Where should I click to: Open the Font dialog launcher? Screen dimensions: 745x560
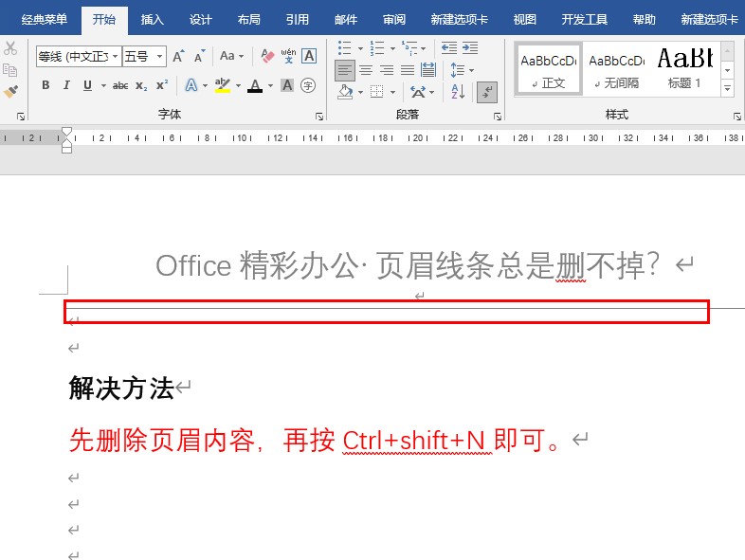319,116
